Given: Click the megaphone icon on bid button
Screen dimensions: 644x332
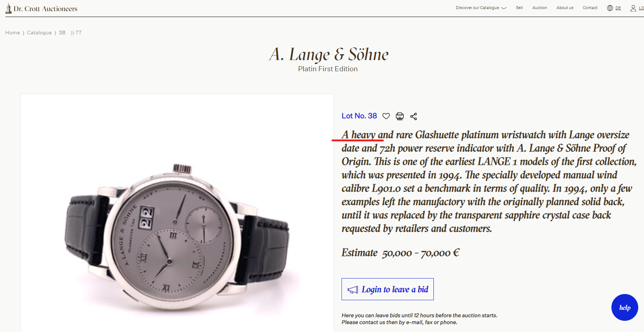Looking at the screenshot, I should coord(352,290).
